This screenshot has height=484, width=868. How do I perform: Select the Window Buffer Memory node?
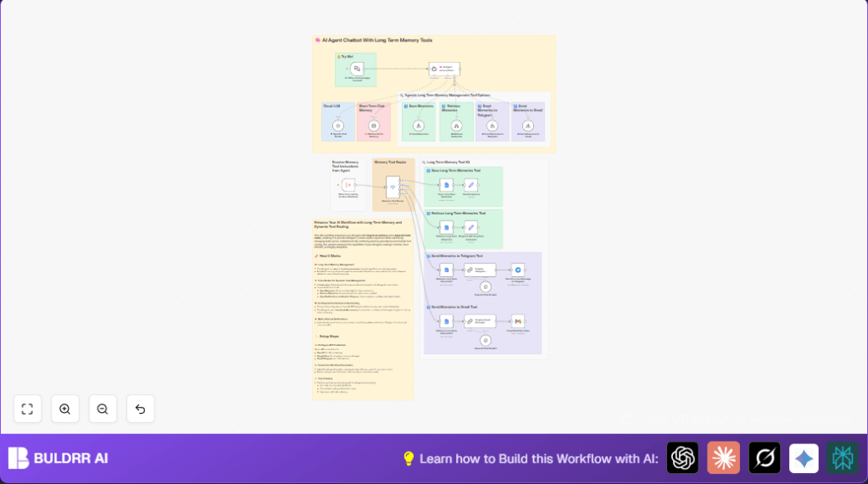click(374, 125)
